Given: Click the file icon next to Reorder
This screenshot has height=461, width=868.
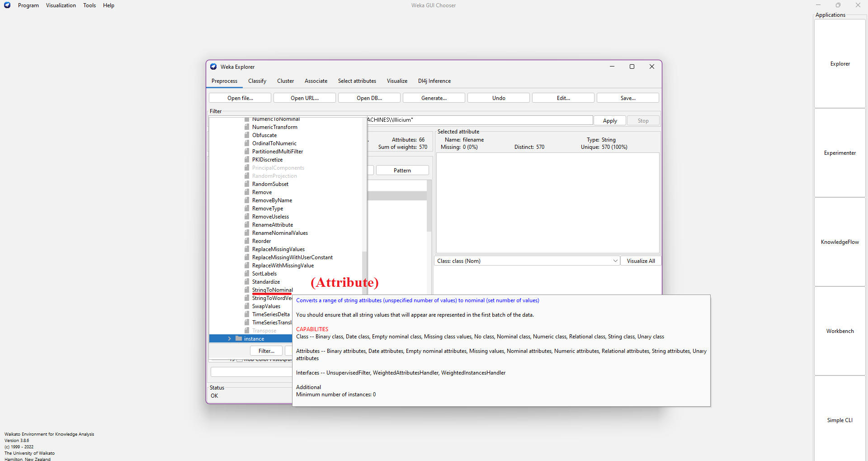Looking at the screenshot, I should pos(247,241).
